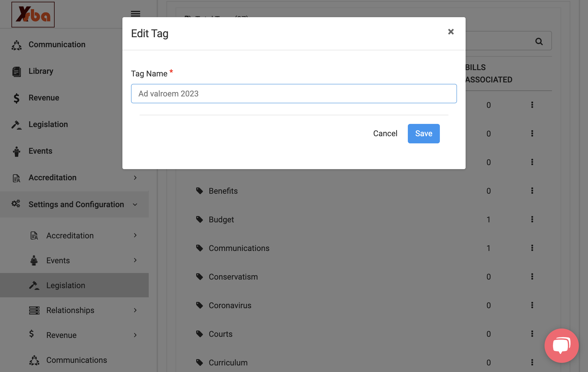Screen dimensions: 588x372
Task: Select Legislation under Settings and Configuration
Action: tap(74, 285)
